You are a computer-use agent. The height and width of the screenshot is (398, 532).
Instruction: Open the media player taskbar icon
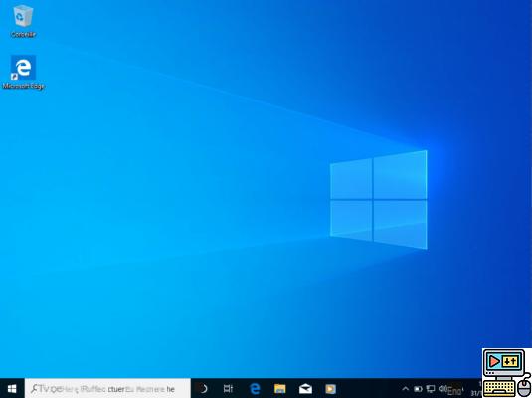[x=330, y=388]
